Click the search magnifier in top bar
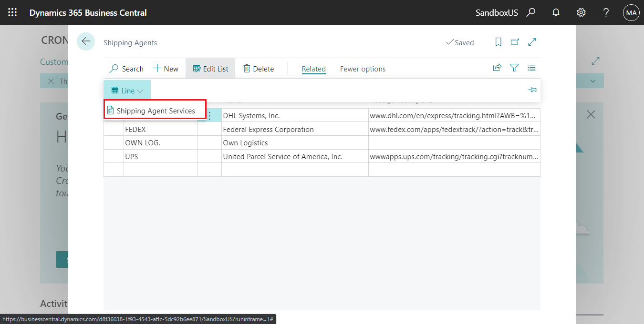The image size is (644, 324). tap(530, 12)
